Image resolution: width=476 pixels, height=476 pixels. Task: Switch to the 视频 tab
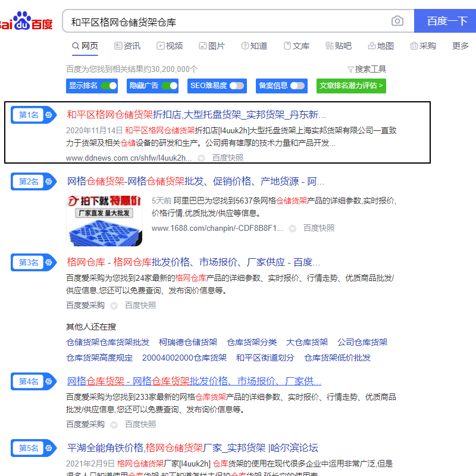pyautogui.click(x=170, y=46)
